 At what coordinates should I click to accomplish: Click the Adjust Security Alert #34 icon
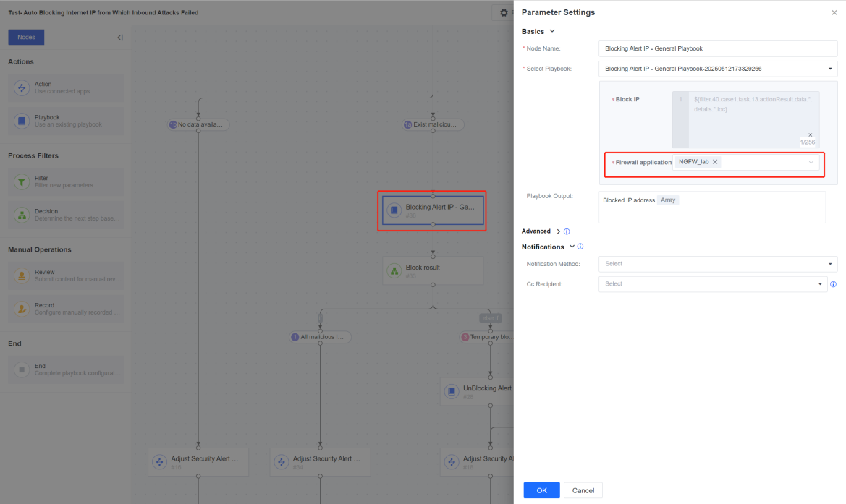tap(281, 462)
